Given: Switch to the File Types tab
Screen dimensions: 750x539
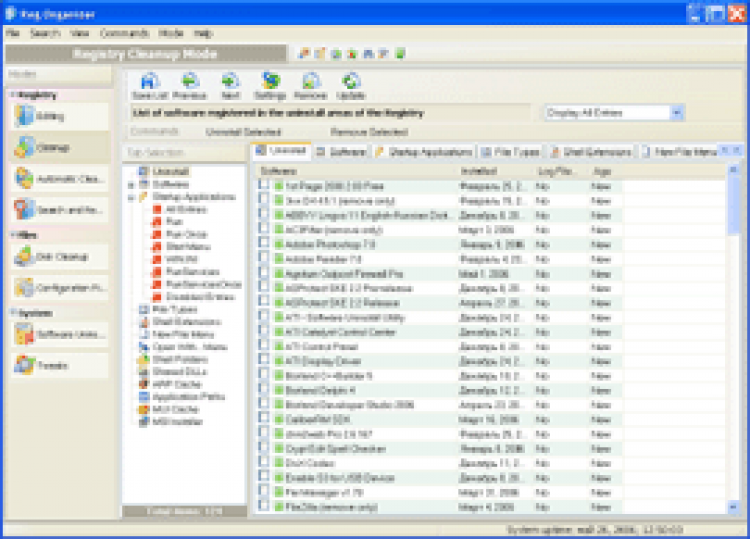Looking at the screenshot, I should pos(510,152).
